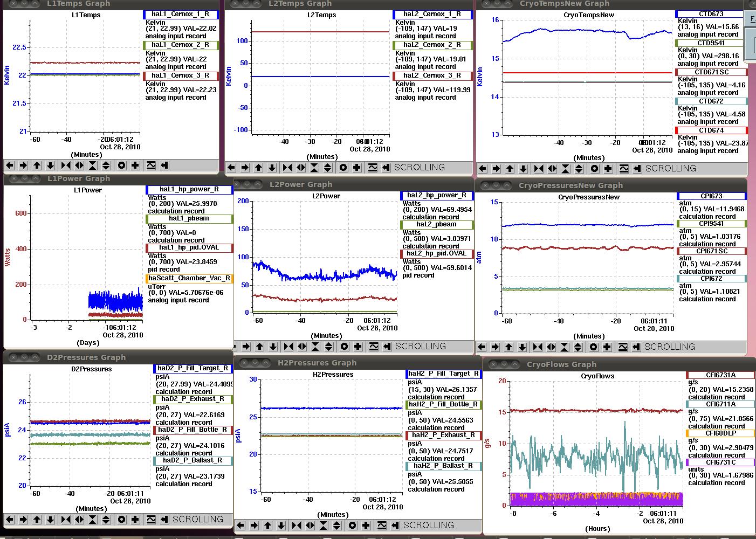
Task: Select the haL2_pbeam legend entry
Action: pyautogui.click(x=437, y=225)
